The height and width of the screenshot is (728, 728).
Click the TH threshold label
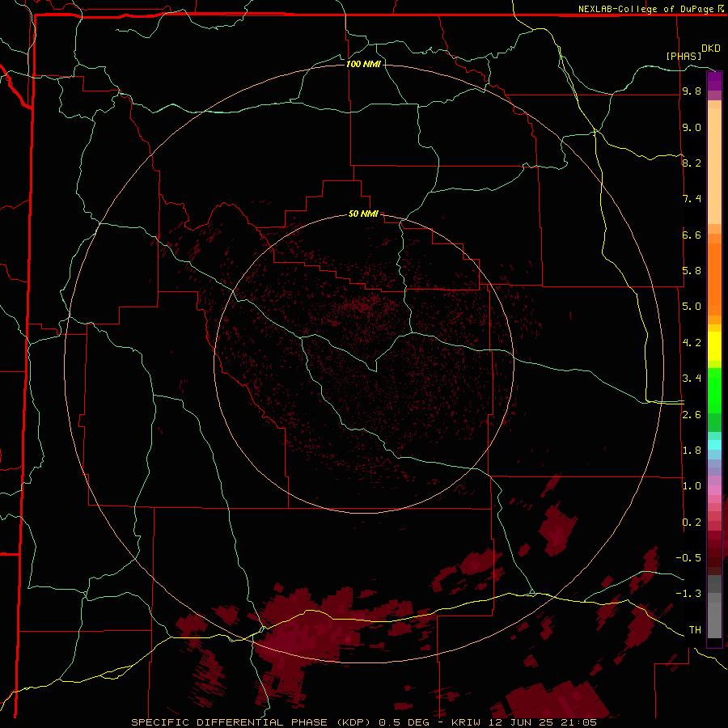(695, 630)
